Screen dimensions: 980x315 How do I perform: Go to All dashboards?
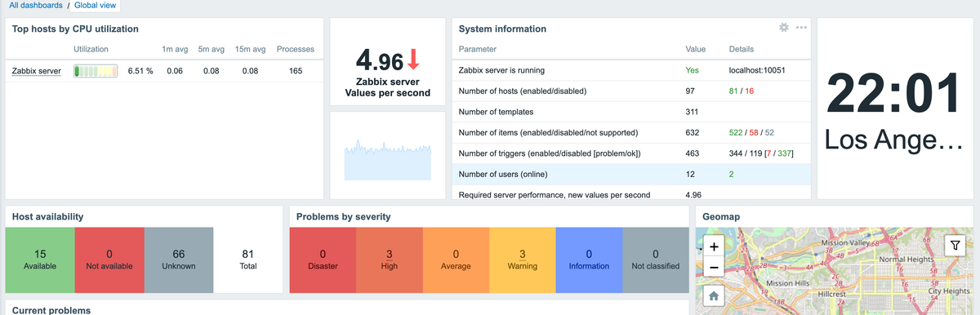pos(36,5)
